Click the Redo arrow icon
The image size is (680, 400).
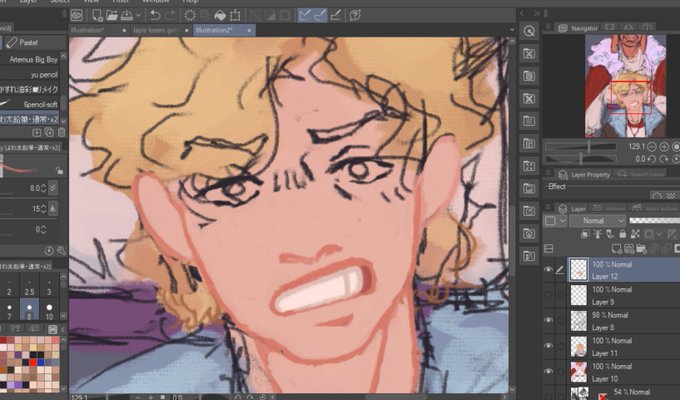pos(170,16)
